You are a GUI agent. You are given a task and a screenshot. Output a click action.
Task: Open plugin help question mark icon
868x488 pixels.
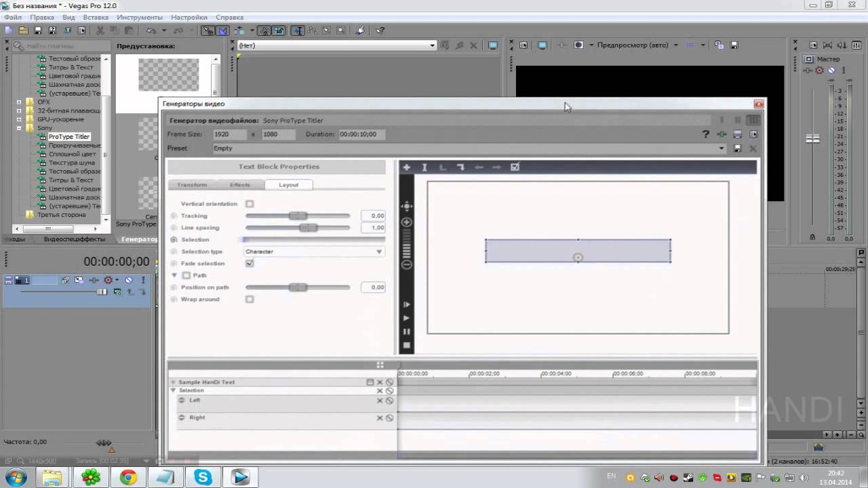click(x=706, y=134)
